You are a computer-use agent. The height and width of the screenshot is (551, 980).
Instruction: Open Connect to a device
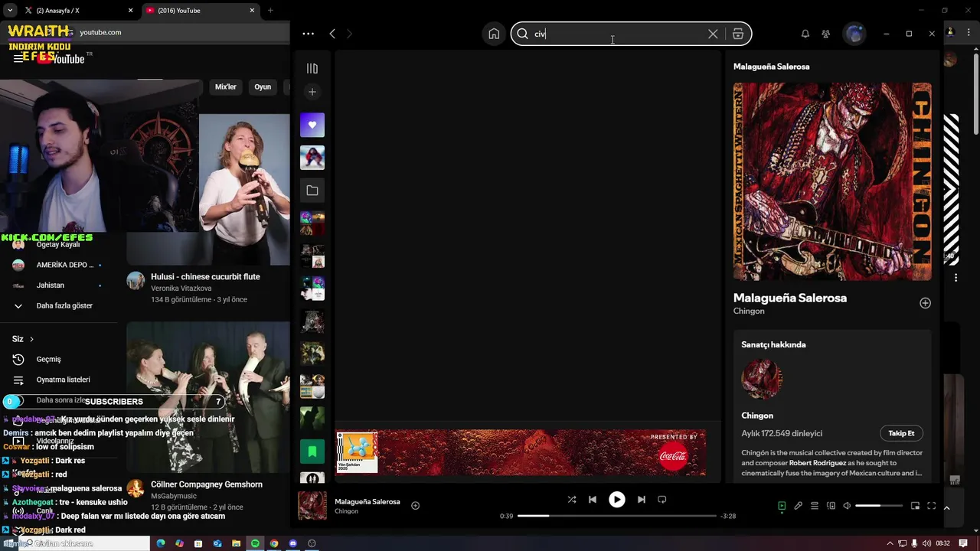coord(831,506)
